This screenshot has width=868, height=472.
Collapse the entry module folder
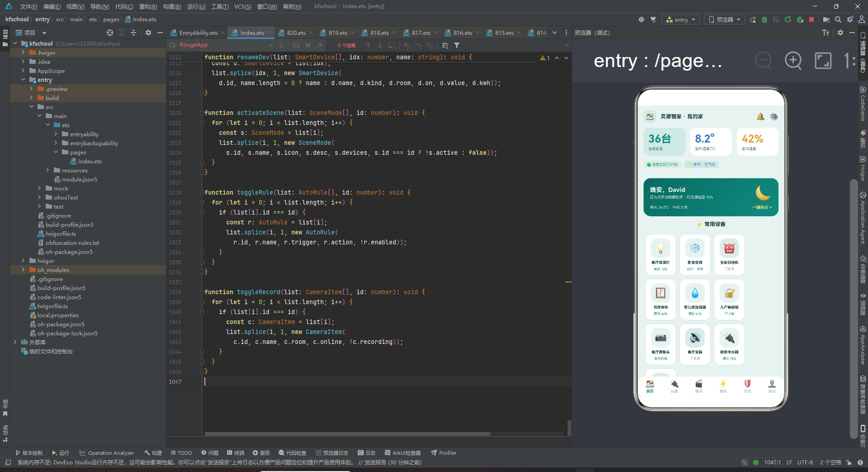23,80
